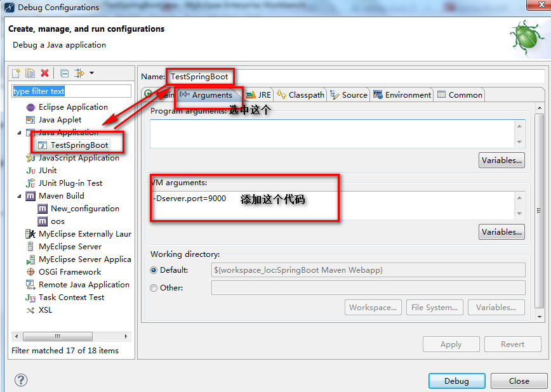
Task: Select the XSL icon
Action: pyautogui.click(x=30, y=310)
